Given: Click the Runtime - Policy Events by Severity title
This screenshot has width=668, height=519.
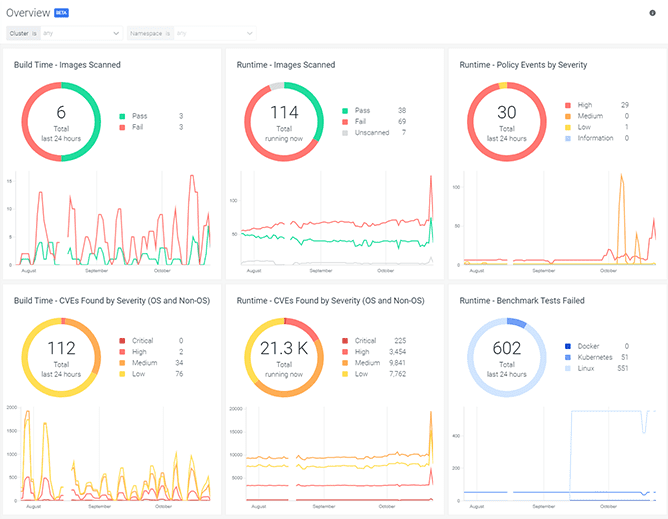Looking at the screenshot, I should [523, 65].
